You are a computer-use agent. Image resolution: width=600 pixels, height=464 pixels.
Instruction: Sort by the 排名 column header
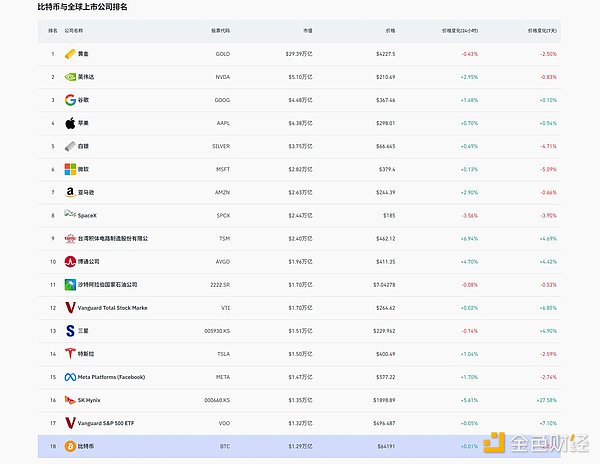53,31
